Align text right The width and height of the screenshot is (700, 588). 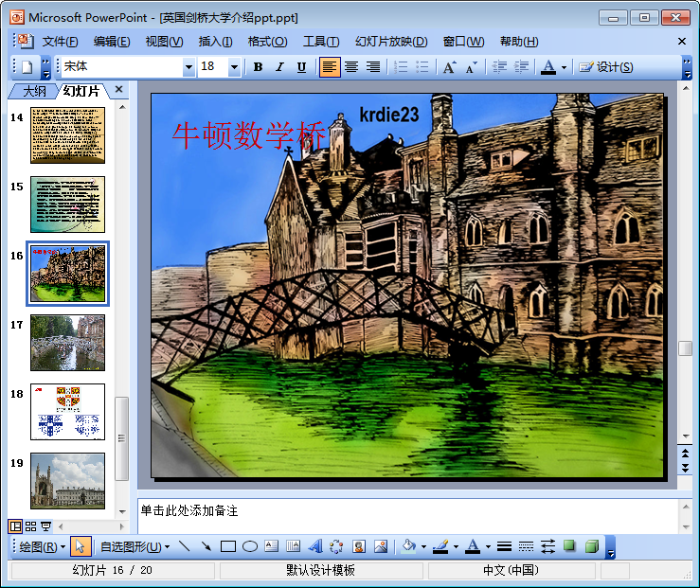pos(373,67)
